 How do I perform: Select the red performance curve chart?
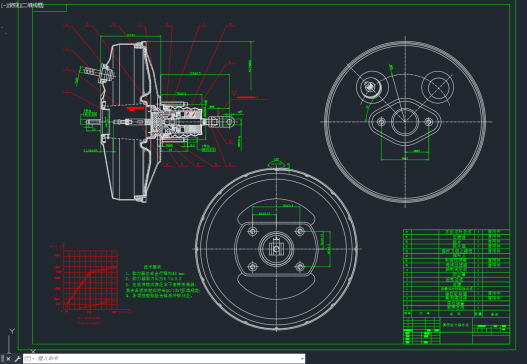click(90, 280)
